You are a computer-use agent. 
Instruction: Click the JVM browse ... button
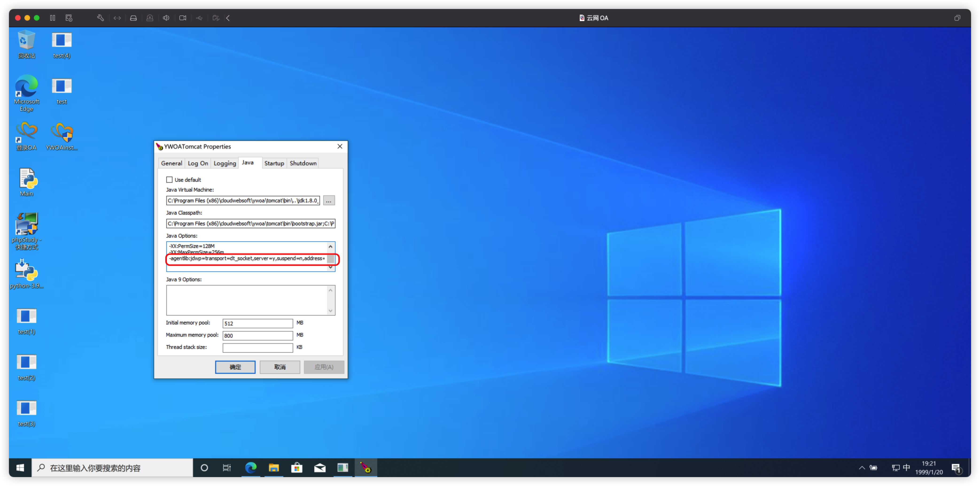tap(329, 201)
